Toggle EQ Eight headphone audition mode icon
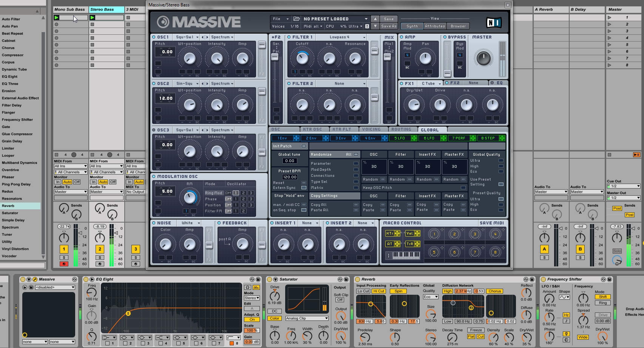This screenshot has height=348, width=644. 247,288
